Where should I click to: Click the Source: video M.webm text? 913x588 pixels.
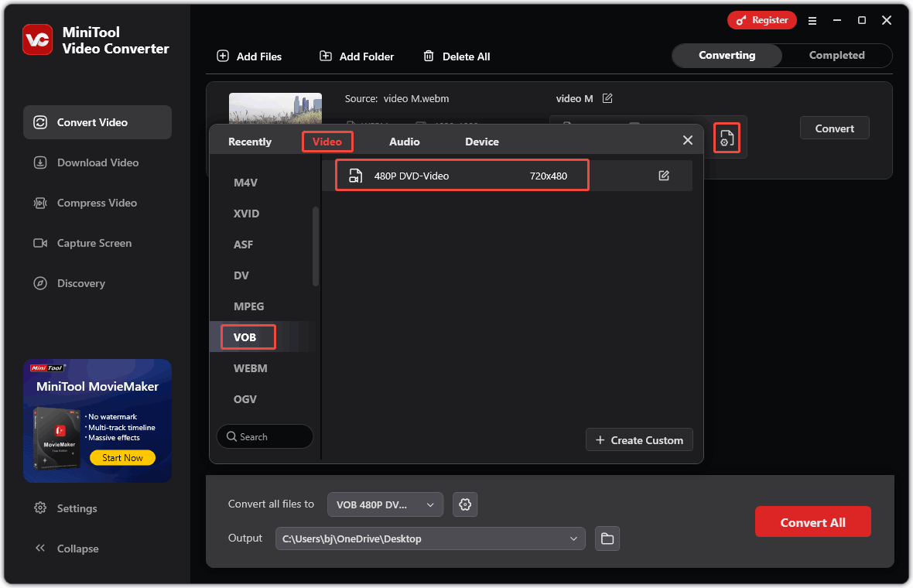pos(396,98)
